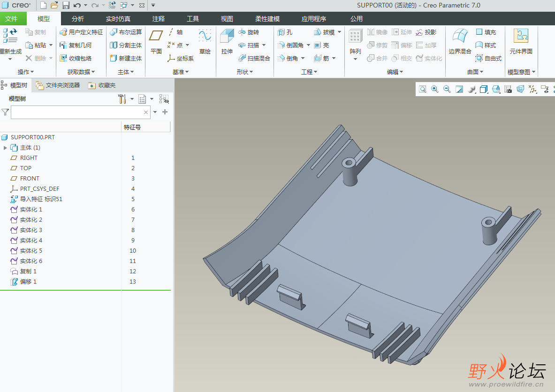Toggle the model tree show/hide filter icon
The image size is (555, 392).
164,99
